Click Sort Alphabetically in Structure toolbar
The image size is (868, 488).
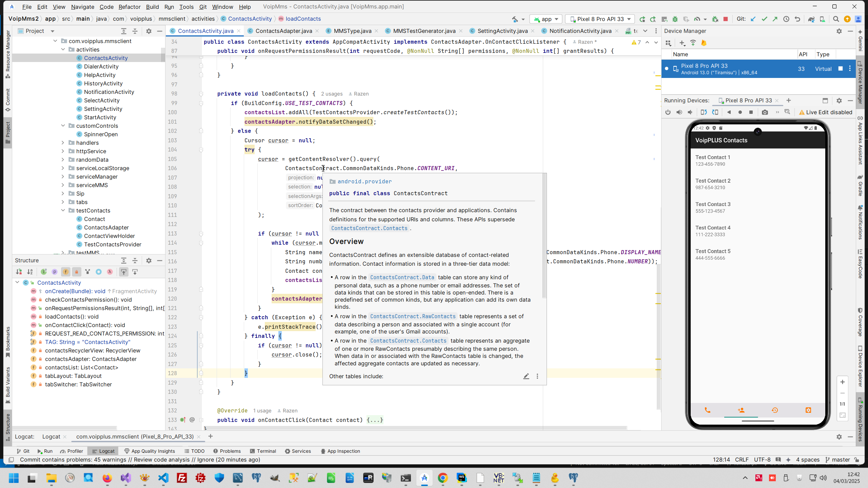[x=30, y=272]
